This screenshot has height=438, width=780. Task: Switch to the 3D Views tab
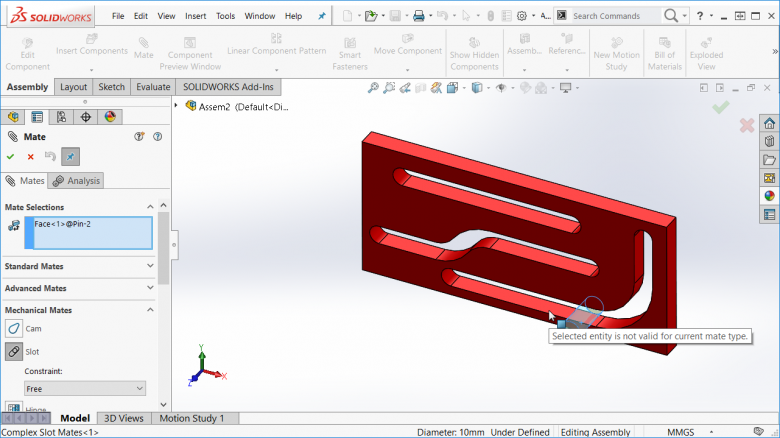click(x=123, y=418)
